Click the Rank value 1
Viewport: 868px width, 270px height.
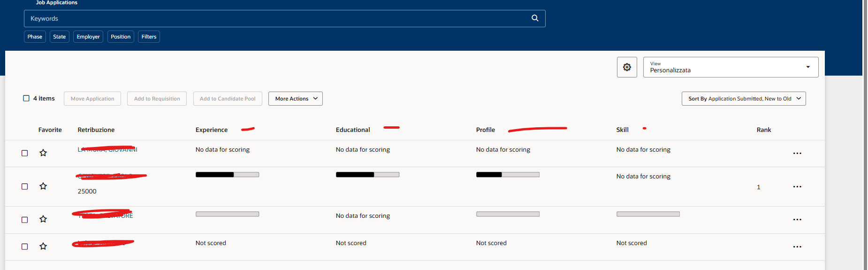pyautogui.click(x=759, y=187)
